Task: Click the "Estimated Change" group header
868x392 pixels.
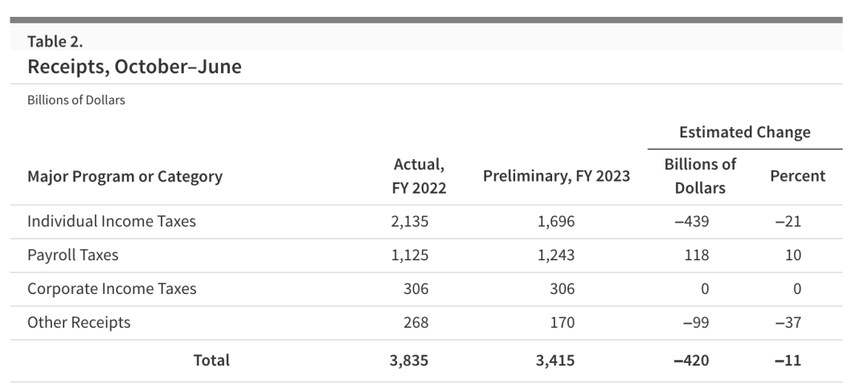Action: coord(744,132)
